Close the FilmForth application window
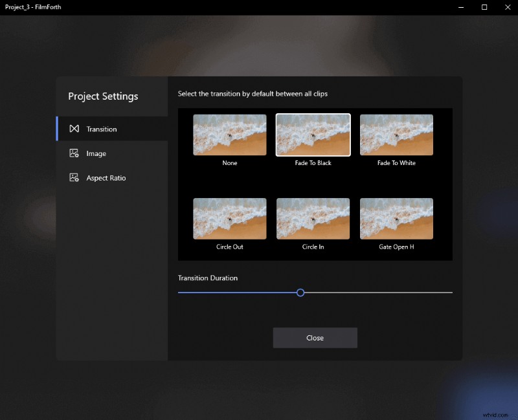518x420 pixels. click(x=508, y=7)
